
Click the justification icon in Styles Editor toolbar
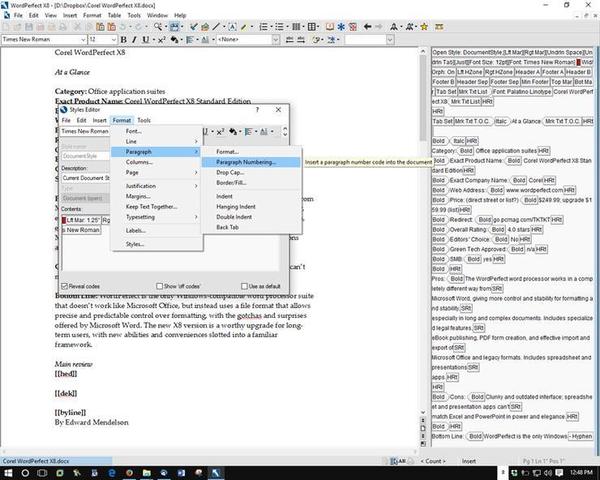tap(248, 132)
